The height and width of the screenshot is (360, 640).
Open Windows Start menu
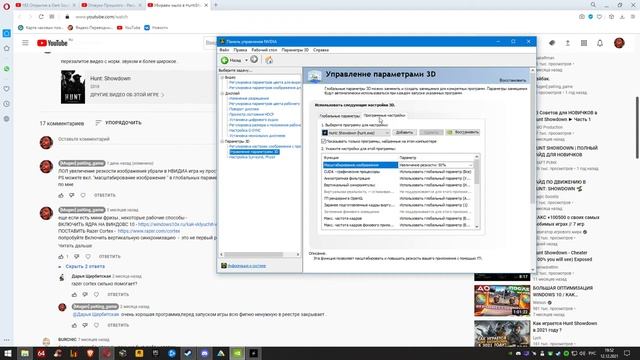coord(8,353)
